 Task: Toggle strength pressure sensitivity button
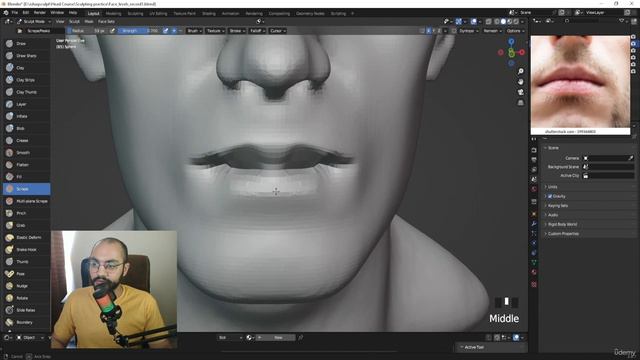coord(166,31)
